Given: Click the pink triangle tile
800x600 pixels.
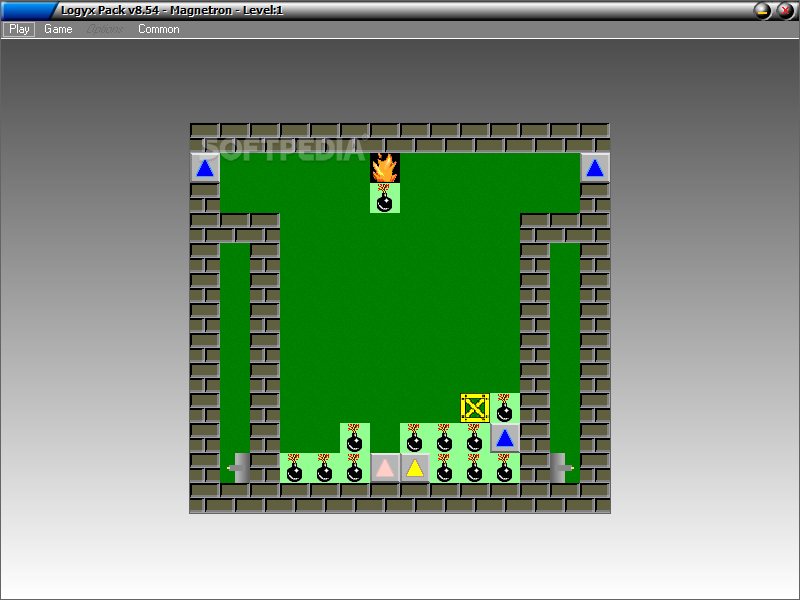Looking at the screenshot, I should pyautogui.click(x=385, y=468).
